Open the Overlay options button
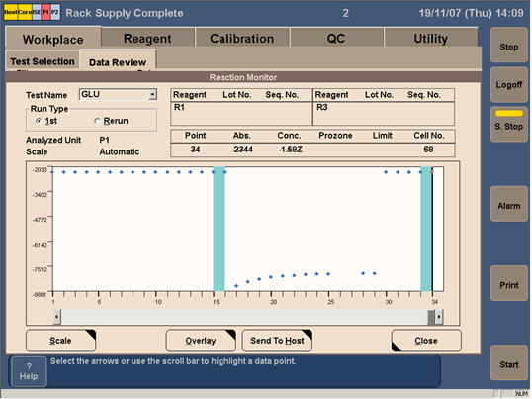The height and width of the screenshot is (399, 532). (201, 341)
